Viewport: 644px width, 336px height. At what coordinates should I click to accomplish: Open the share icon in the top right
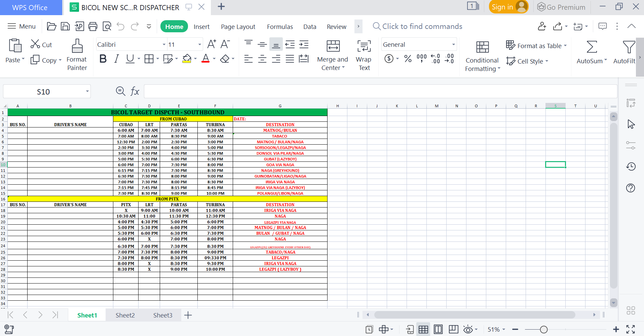(x=558, y=26)
